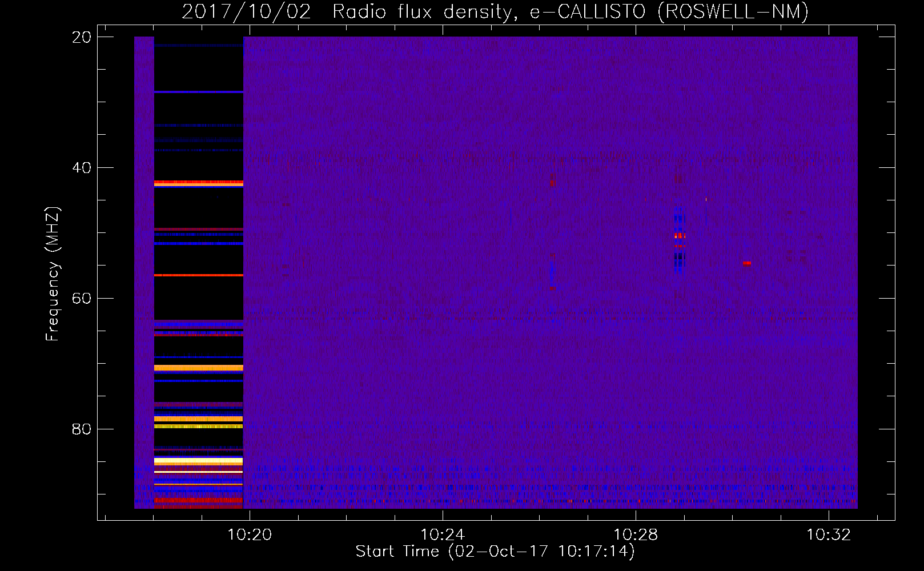Click the bright burst near 50 MHz around 10:29

(679, 235)
